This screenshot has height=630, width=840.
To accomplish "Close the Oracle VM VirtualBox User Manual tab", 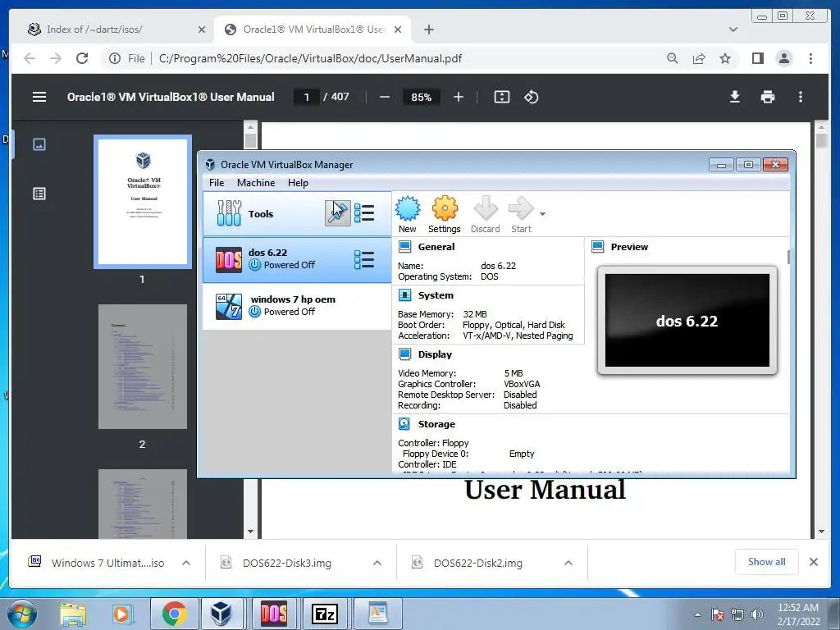I will click(398, 30).
